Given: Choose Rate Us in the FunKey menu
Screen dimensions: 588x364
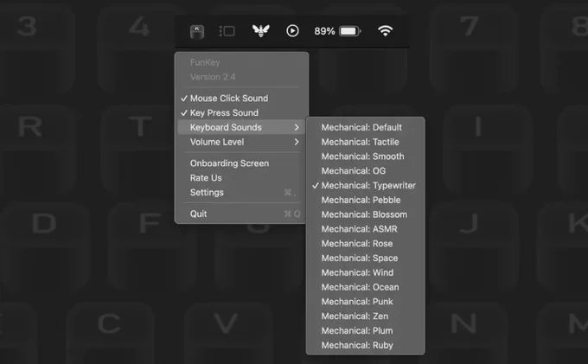Looking at the screenshot, I should pyautogui.click(x=241, y=178).
